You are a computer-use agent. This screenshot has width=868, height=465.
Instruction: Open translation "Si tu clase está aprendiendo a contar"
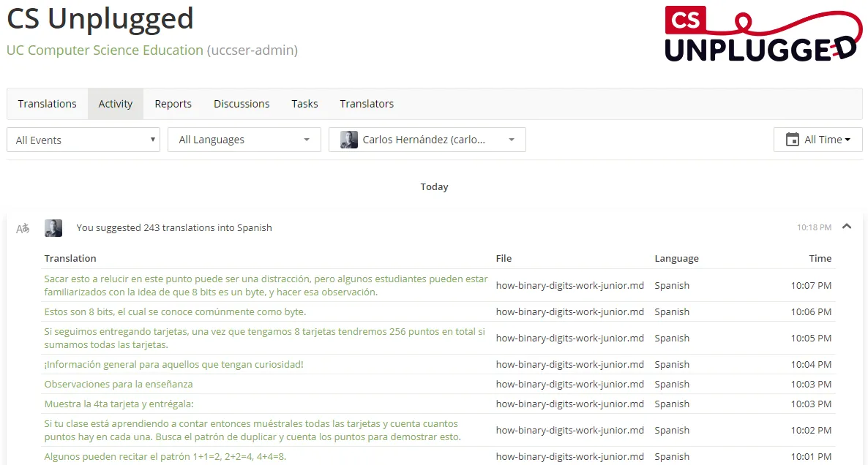(x=252, y=430)
